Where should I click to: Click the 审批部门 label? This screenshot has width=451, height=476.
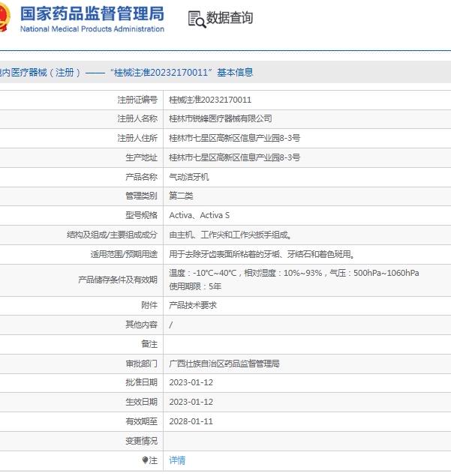click(141, 364)
